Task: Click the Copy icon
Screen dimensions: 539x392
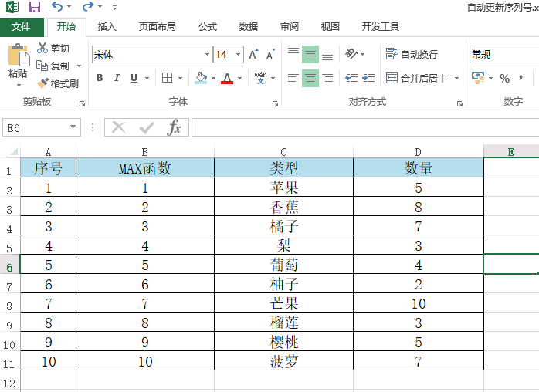Action: [42, 66]
